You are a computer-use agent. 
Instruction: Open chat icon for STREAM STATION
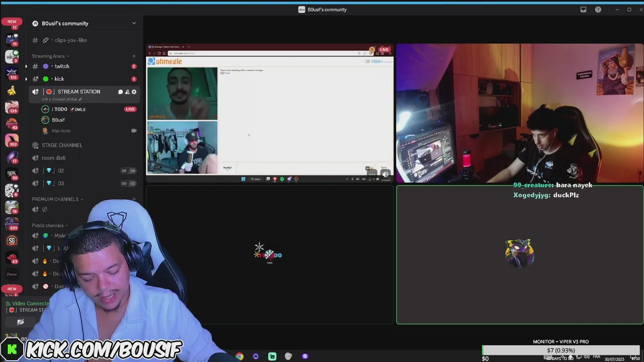click(x=120, y=92)
